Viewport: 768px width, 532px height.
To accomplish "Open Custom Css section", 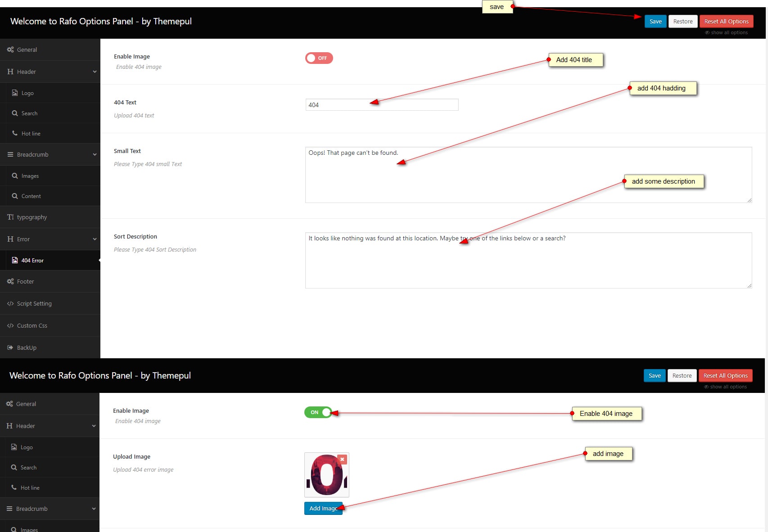I will pos(50,325).
